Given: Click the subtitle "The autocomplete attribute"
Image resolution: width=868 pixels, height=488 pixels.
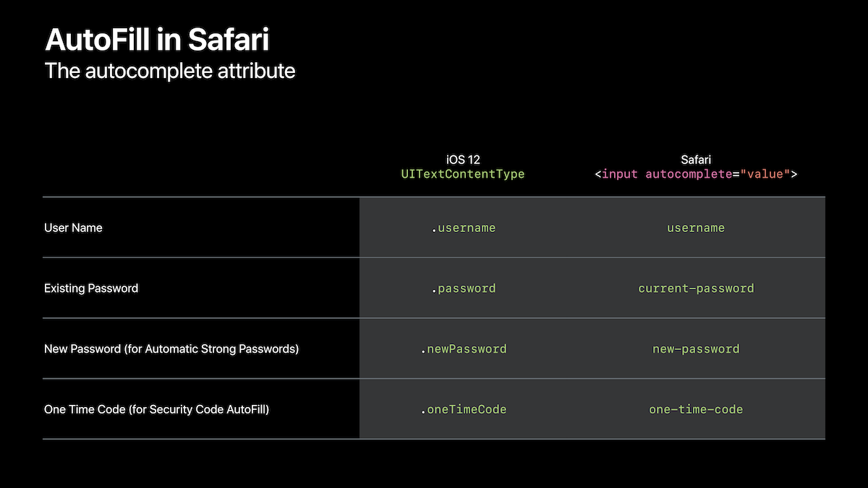Looking at the screenshot, I should tap(170, 72).
